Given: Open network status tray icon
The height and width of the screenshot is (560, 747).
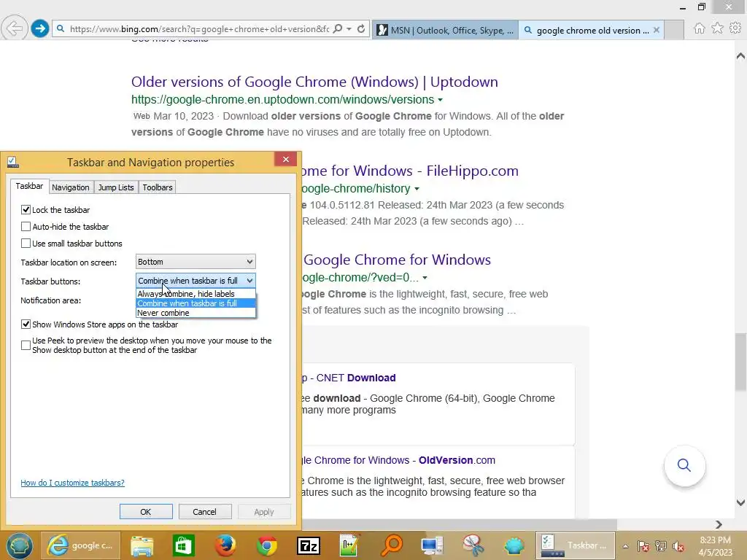Looking at the screenshot, I should tap(661, 546).
